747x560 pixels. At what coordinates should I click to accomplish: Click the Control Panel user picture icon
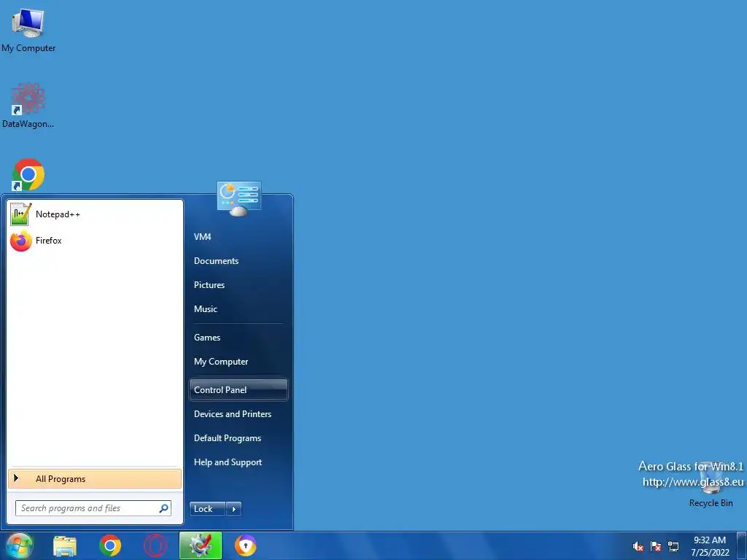pos(239,199)
